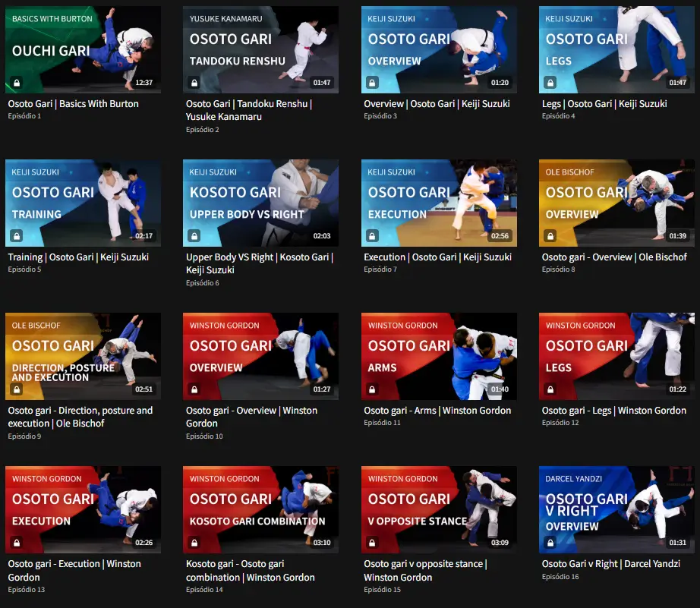This screenshot has height=608, width=700.
Task: Click lock icon on Ole Bischof Overview thumbnail
Action: click(550, 236)
